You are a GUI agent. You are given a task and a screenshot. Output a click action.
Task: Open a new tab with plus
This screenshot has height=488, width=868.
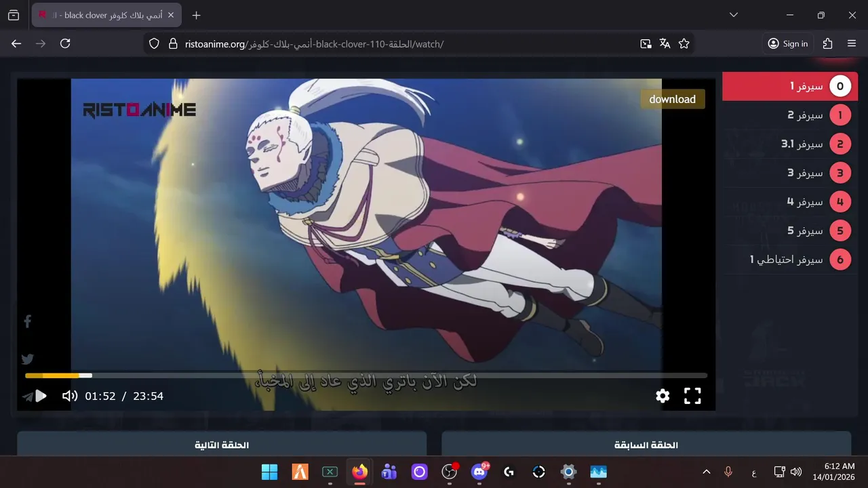click(x=196, y=15)
